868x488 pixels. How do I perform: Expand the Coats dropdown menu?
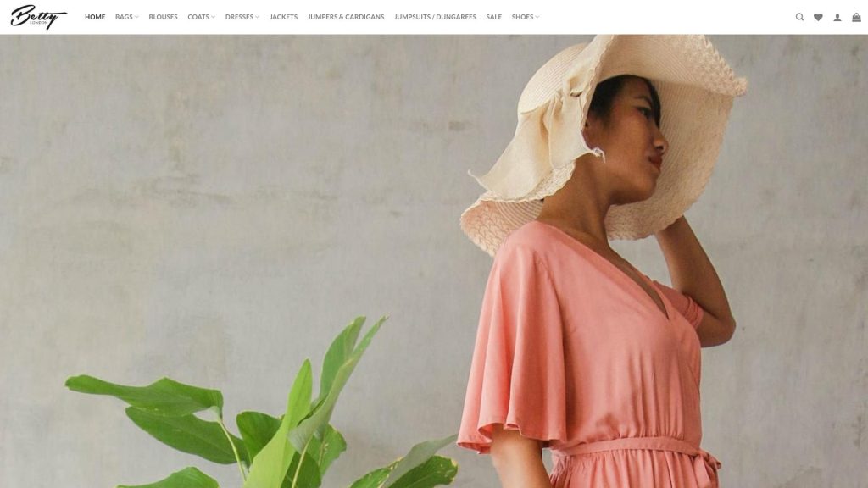201,17
